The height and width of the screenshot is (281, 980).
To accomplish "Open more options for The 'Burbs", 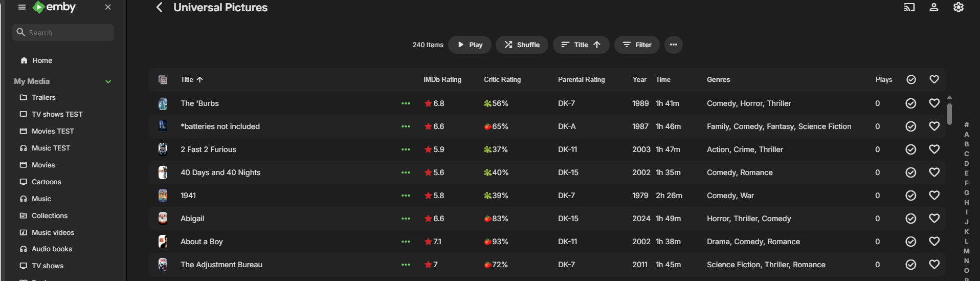I will (406, 103).
